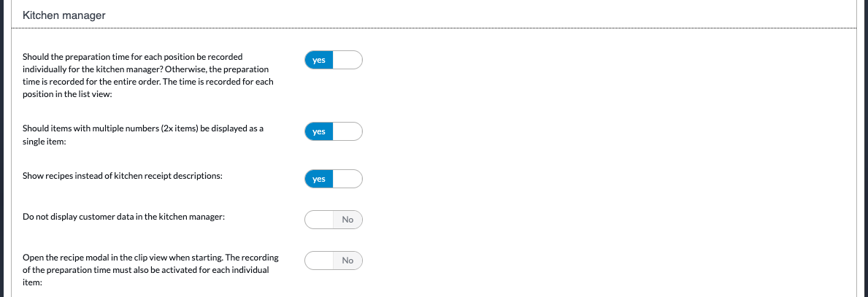868x297 pixels.
Task: Click white knob of multiple numbers switch
Action: tap(347, 132)
